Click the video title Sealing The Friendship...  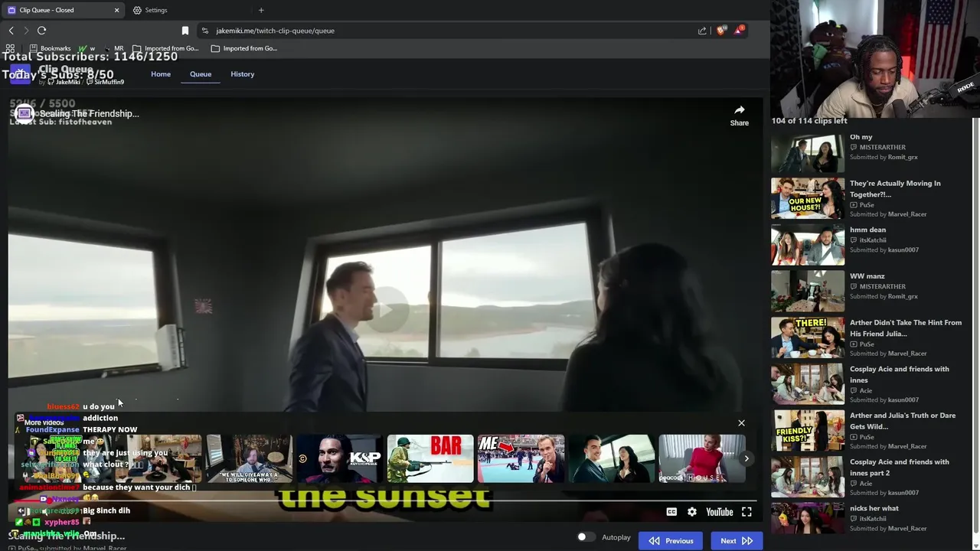tap(89, 113)
